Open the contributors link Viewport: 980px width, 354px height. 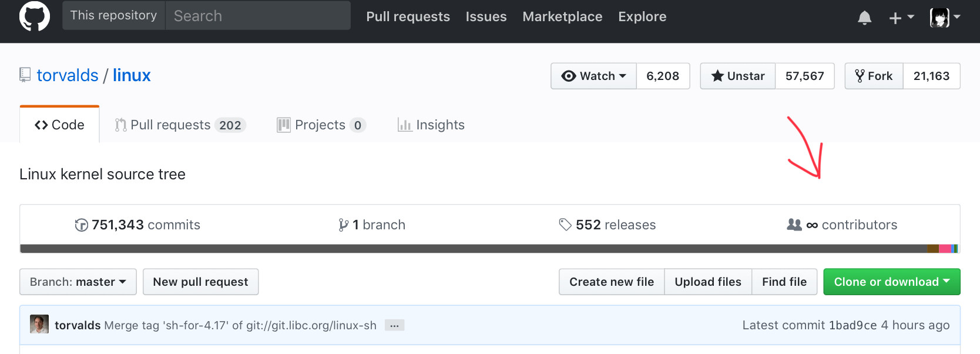842,225
